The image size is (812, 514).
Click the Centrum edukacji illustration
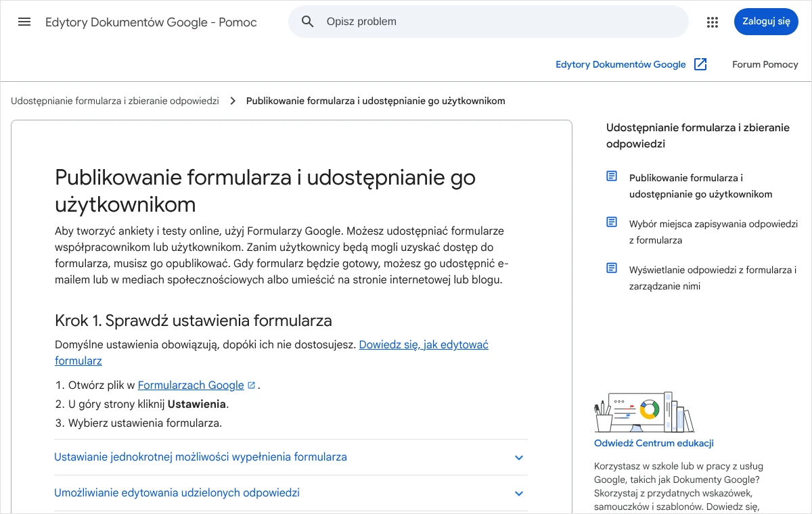644,412
